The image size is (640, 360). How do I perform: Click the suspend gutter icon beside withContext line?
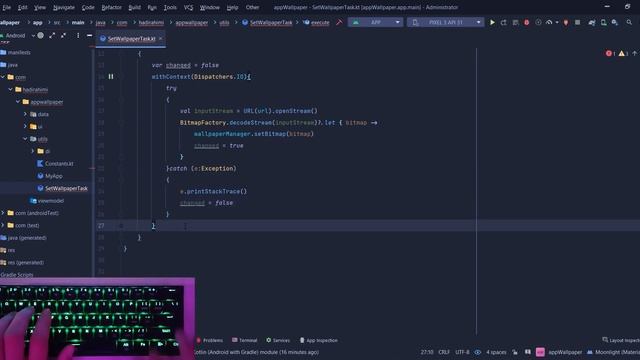[111, 76]
